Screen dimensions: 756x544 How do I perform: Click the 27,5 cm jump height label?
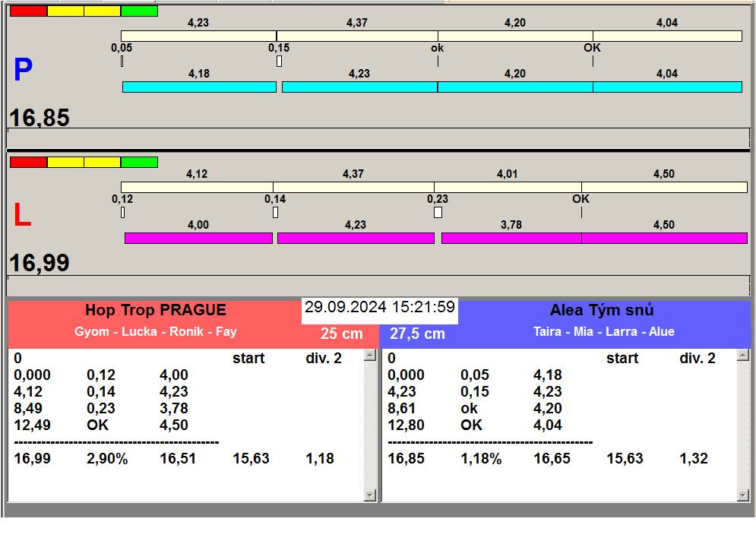coord(417,334)
